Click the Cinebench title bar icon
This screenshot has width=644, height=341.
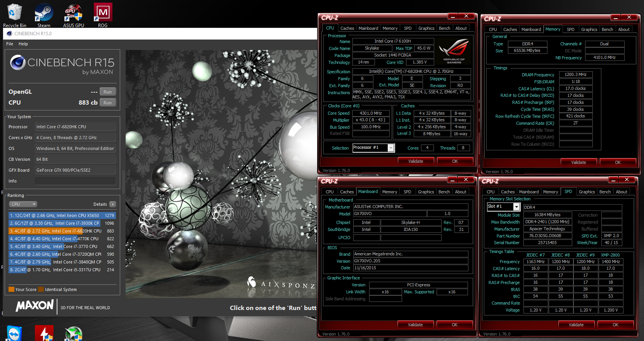[x=9, y=33]
